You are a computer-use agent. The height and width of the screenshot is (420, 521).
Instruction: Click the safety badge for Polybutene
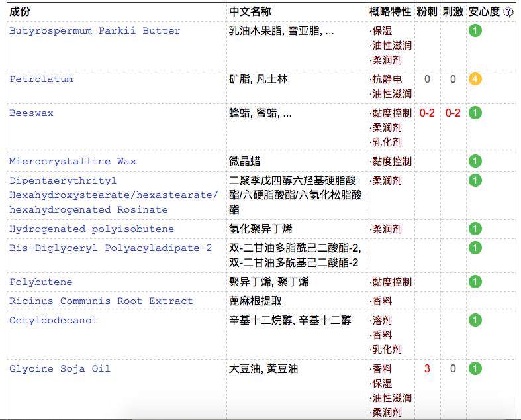(x=475, y=282)
